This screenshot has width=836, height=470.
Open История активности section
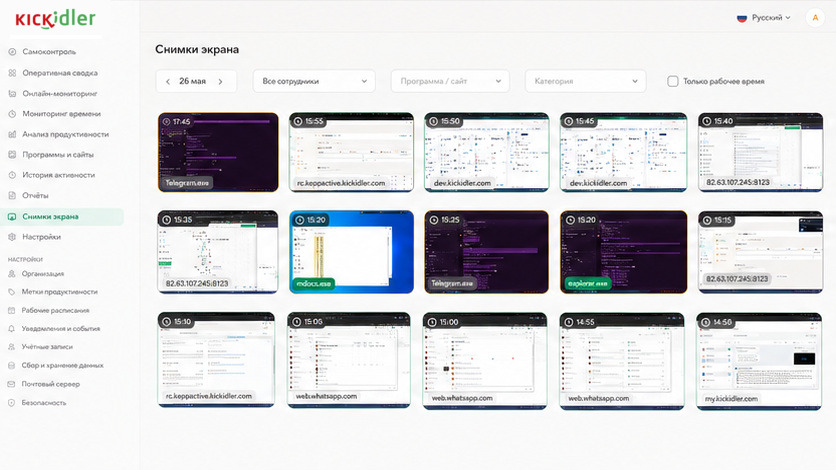[x=59, y=175]
